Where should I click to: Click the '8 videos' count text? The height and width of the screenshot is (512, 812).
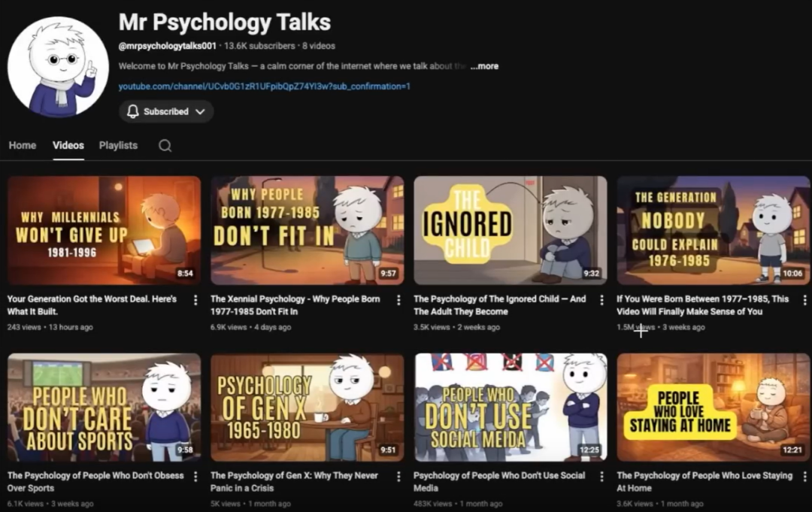319,46
